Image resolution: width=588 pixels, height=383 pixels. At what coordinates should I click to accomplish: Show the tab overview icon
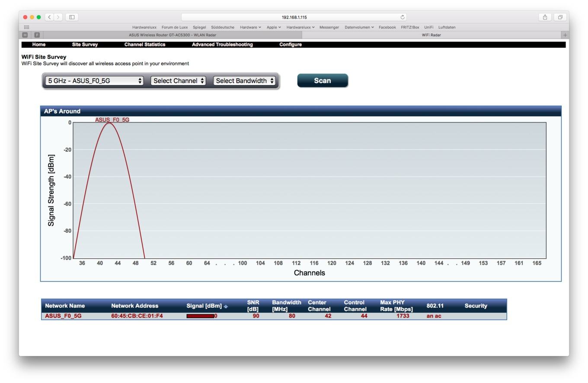(560, 17)
